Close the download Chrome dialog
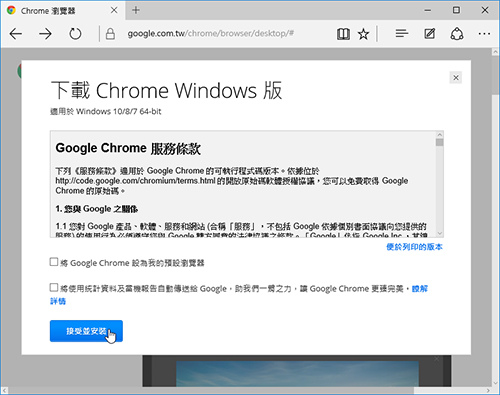The image size is (500, 395). (x=456, y=78)
